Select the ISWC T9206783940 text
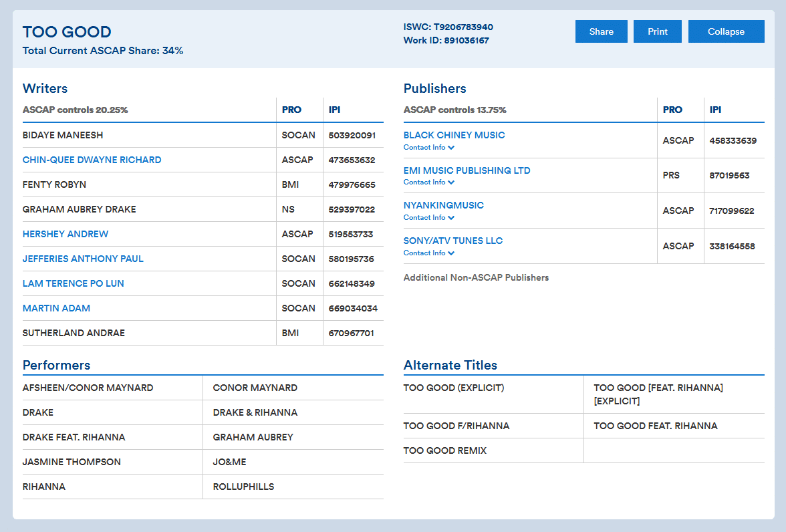 point(448,27)
